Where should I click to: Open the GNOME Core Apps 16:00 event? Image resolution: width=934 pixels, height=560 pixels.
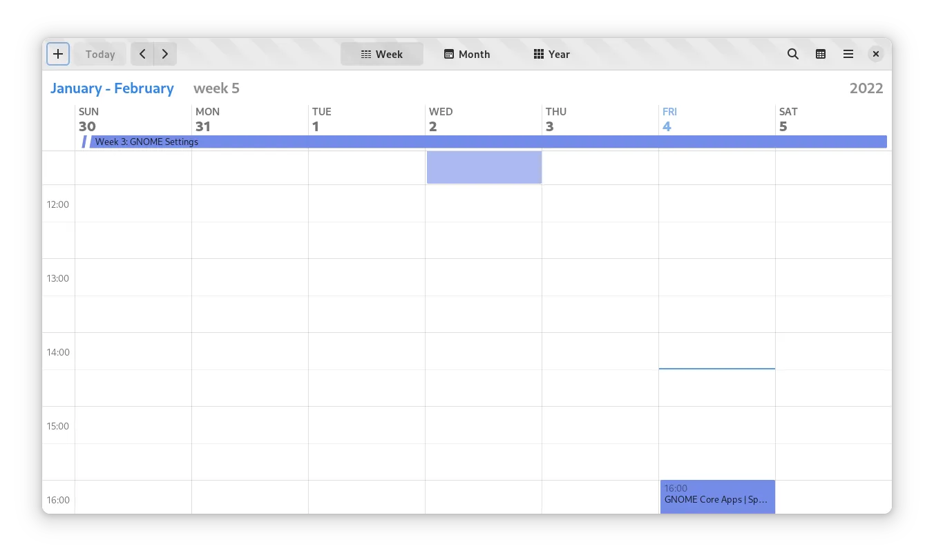(x=717, y=496)
